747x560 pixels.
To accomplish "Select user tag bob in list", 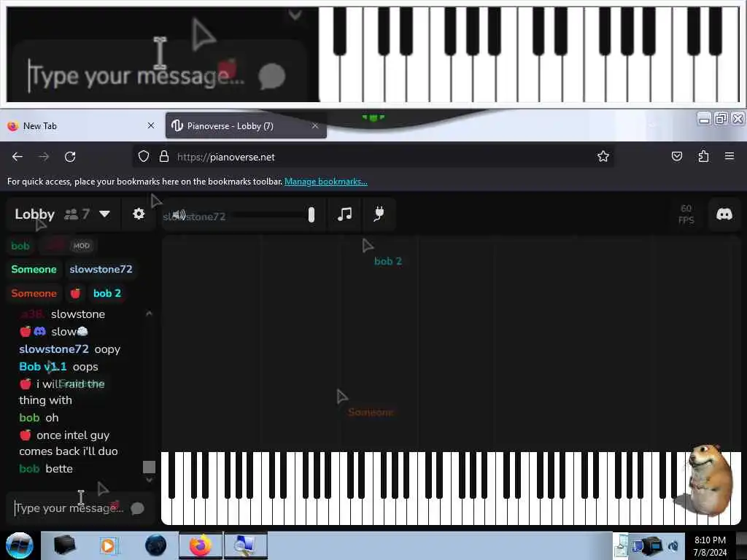I will [20, 246].
